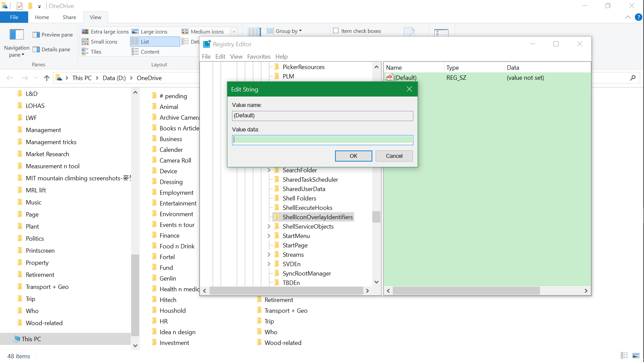Viewport: 644px width, 362px height.
Task: Select Small icons layout
Action: coord(100,42)
